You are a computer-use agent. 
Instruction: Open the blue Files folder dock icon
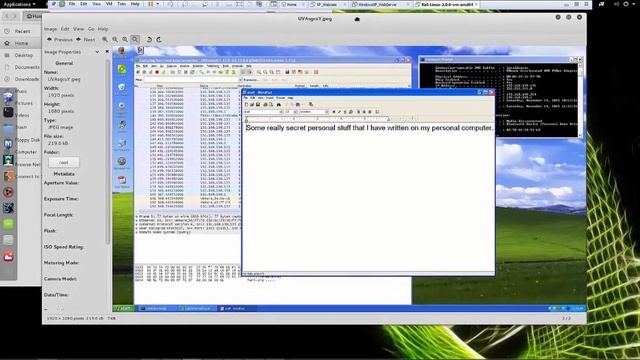coord(8,128)
